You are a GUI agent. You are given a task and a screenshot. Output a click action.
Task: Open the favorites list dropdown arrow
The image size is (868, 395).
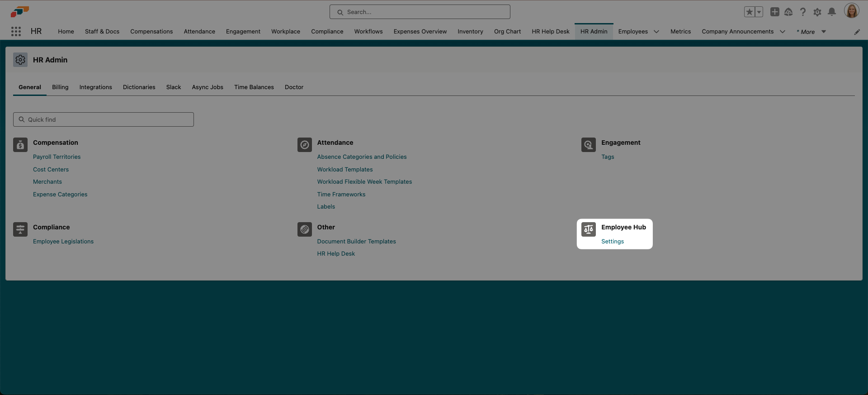coord(759,12)
